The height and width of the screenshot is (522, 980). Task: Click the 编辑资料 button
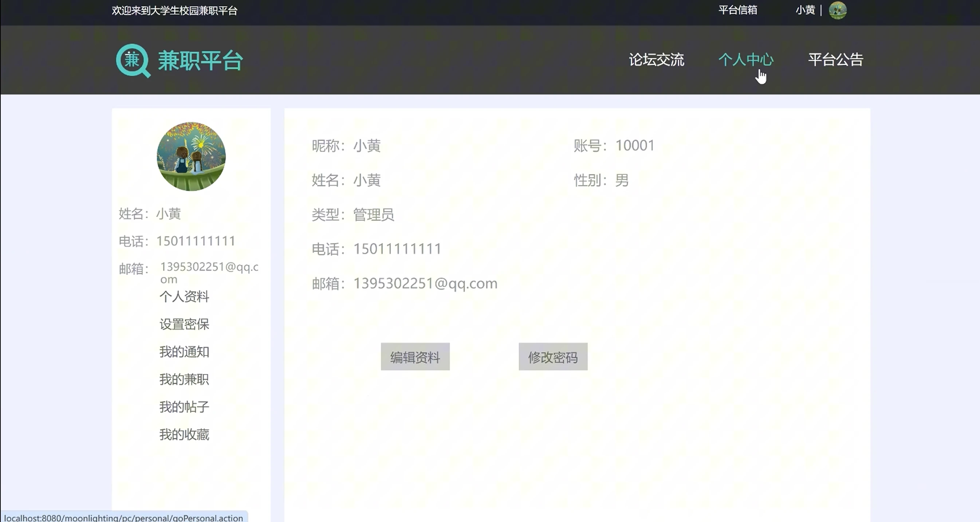coord(415,357)
